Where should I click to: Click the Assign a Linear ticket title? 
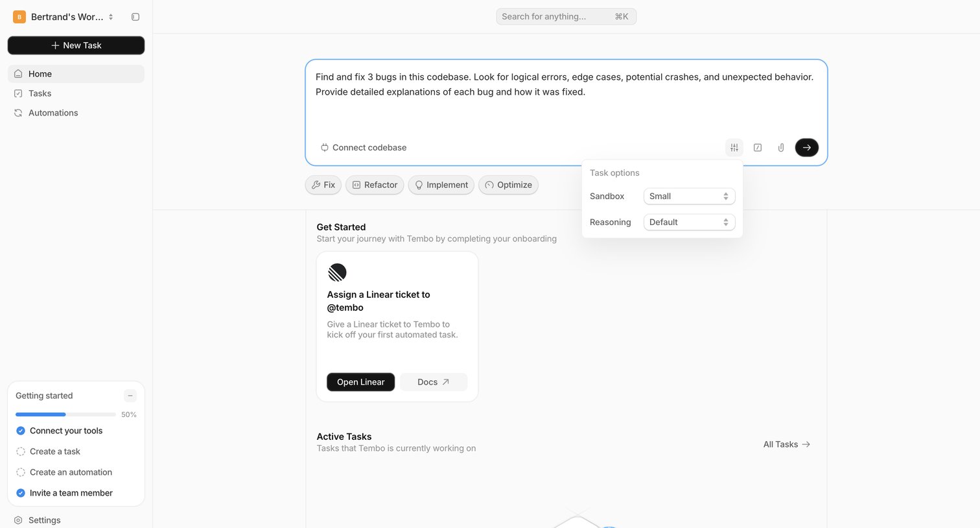click(x=379, y=301)
